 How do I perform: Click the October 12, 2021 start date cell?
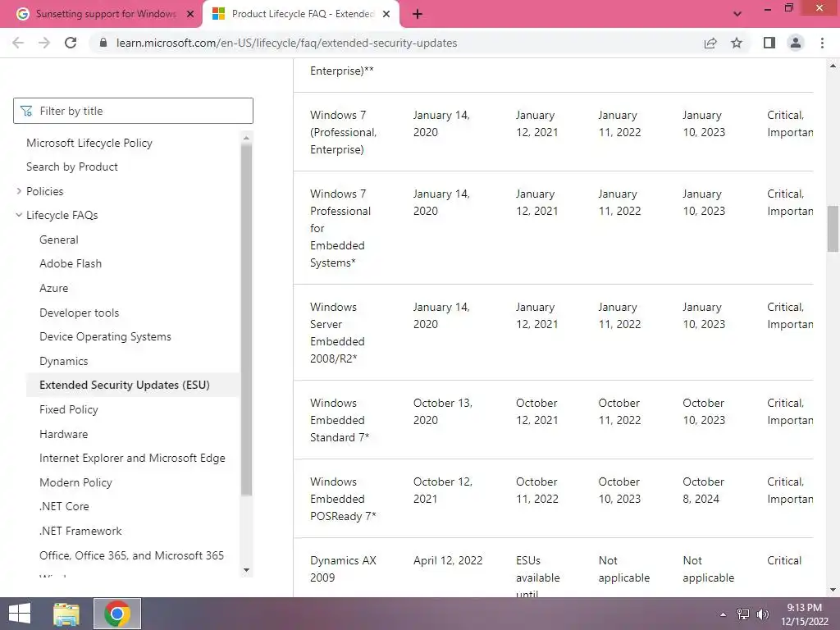click(x=442, y=491)
